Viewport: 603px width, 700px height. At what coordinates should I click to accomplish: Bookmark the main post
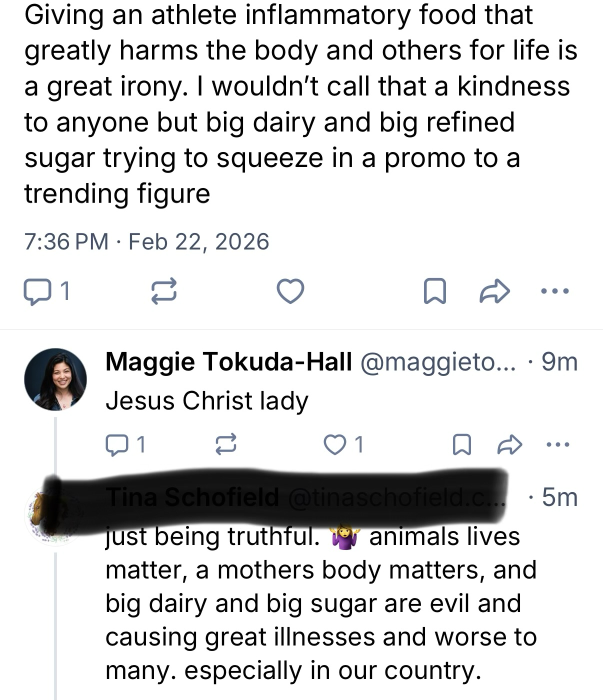click(x=434, y=291)
